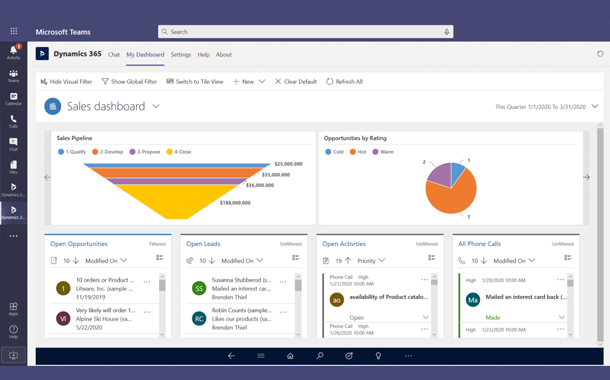Toggle view icon in Open Opportunities stream
This screenshot has width=610, height=380.
point(160,257)
